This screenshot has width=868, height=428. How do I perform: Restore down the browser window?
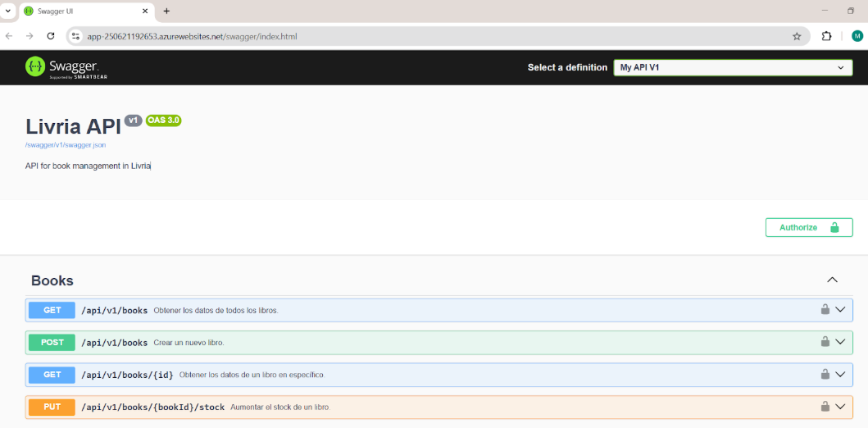[851, 11]
